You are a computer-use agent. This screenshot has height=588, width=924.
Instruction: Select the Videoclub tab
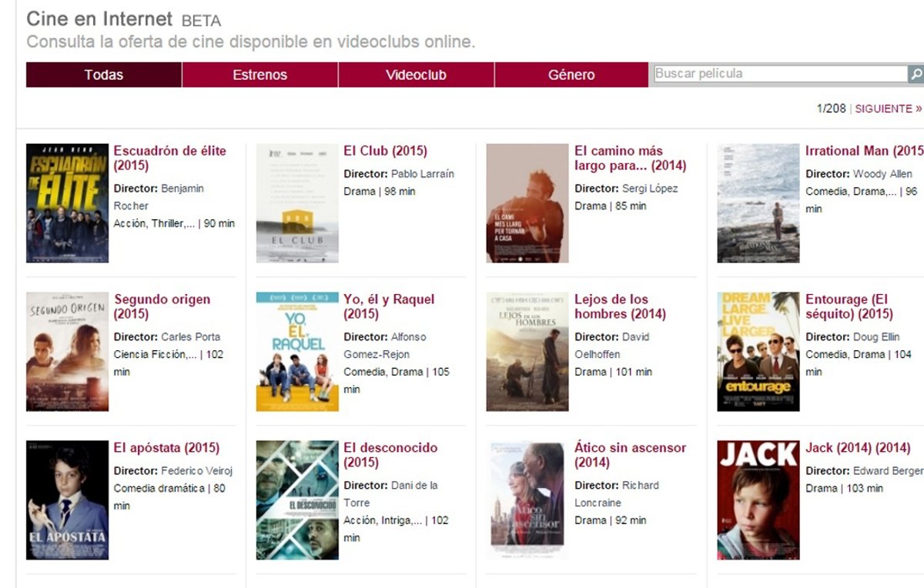pyautogui.click(x=416, y=75)
